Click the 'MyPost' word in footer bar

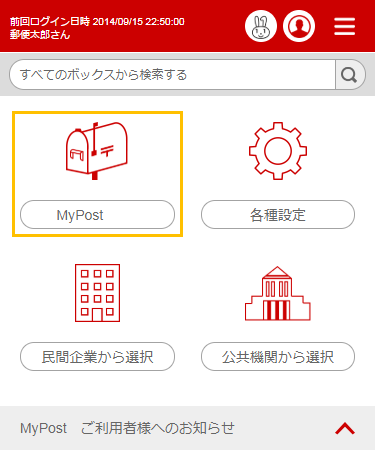click(44, 428)
